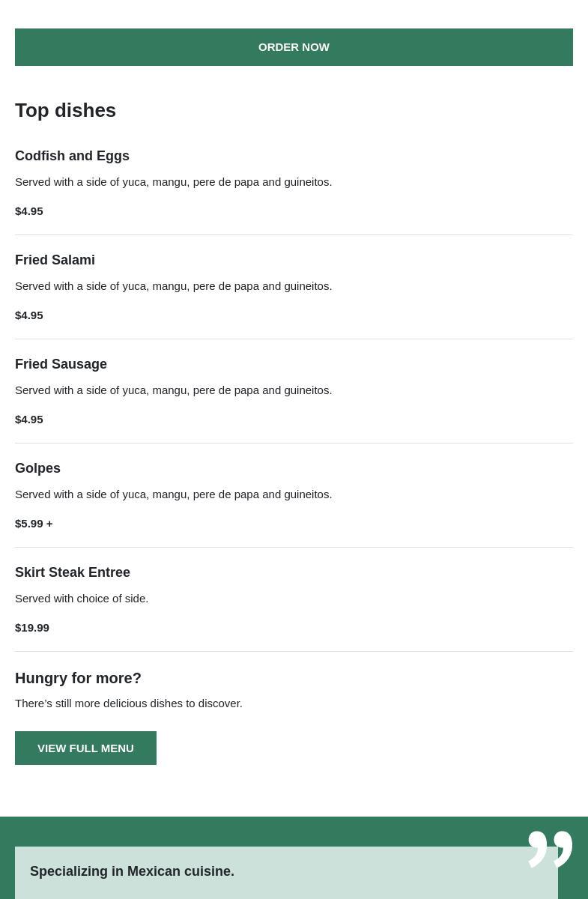Image resolution: width=588 pixels, height=899 pixels.
Task: Open the Fried Sausage menu item
Action: [x=61, y=364]
